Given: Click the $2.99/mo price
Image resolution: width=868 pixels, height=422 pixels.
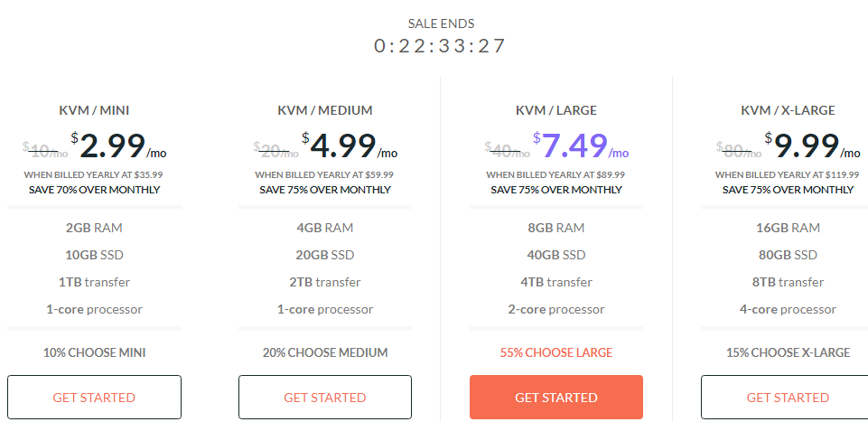Looking at the screenshot, I should tap(118, 145).
